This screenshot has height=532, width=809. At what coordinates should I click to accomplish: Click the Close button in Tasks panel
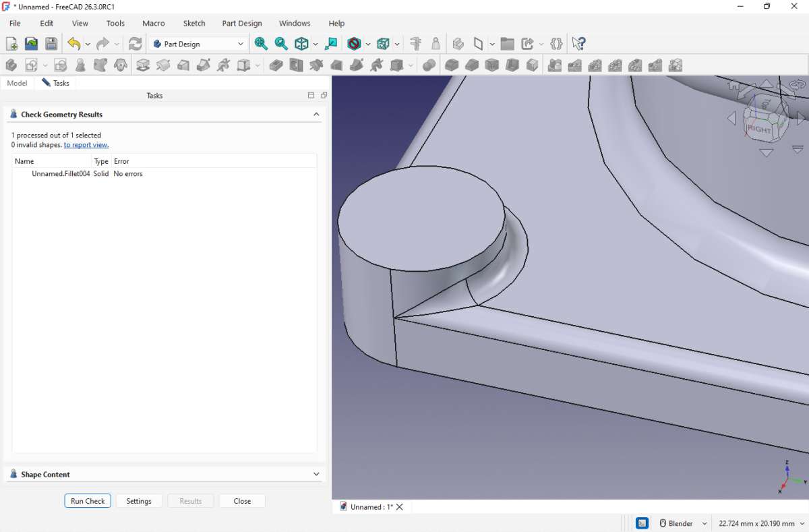tap(242, 501)
